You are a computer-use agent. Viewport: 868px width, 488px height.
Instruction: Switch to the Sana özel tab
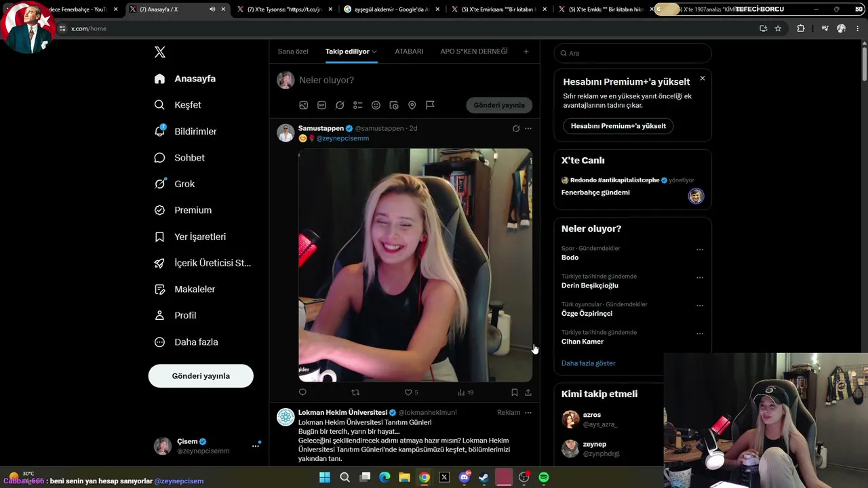pyautogui.click(x=293, y=52)
